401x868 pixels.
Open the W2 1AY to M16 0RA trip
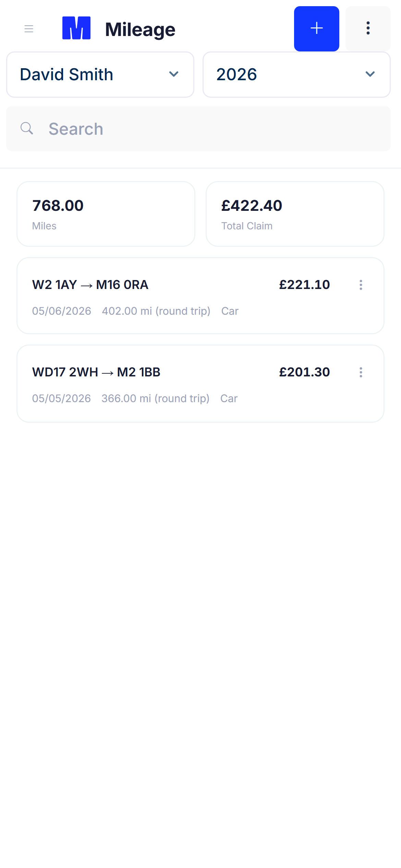click(x=200, y=296)
